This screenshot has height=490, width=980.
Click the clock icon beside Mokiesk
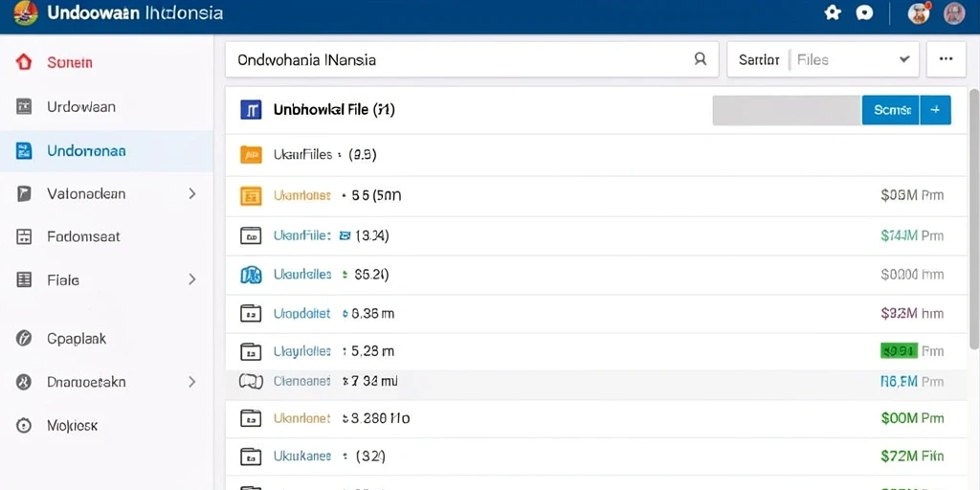click(24, 426)
